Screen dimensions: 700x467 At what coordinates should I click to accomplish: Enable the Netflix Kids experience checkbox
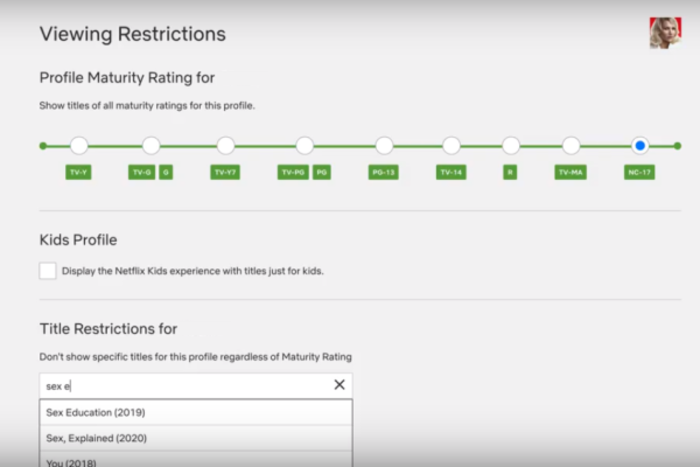point(48,271)
